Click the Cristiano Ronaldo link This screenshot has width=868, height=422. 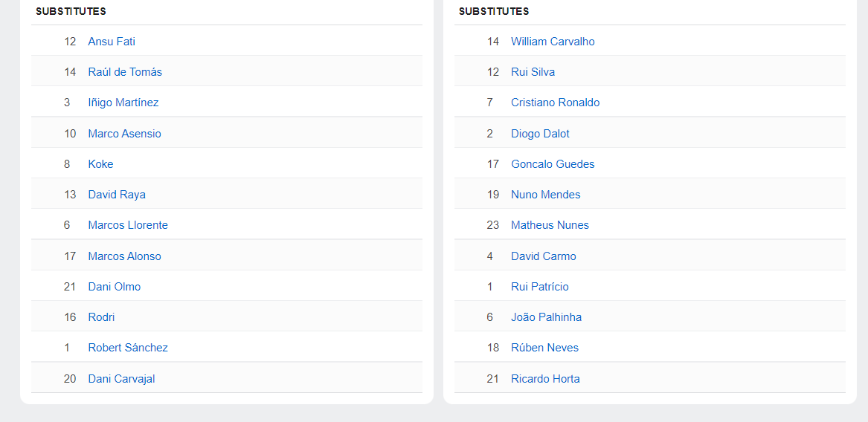555,103
